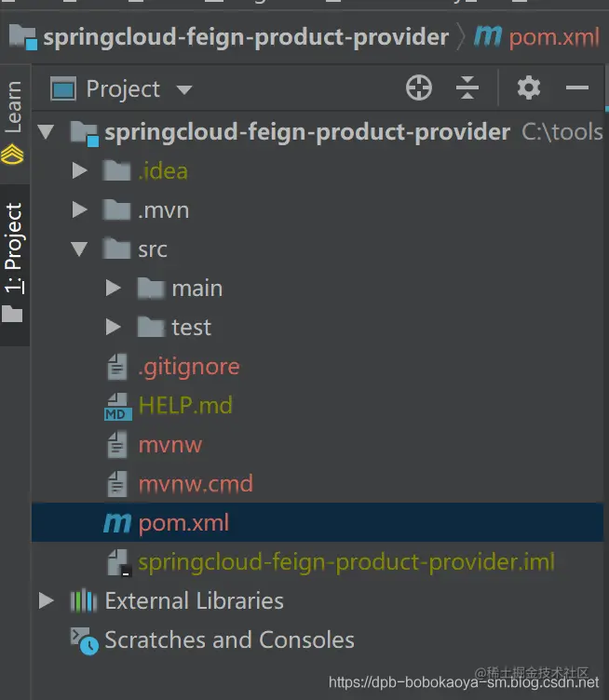Image resolution: width=609 pixels, height=700 pixels.
Task: Open the Project panel gear settings
Action: (529, 87)
